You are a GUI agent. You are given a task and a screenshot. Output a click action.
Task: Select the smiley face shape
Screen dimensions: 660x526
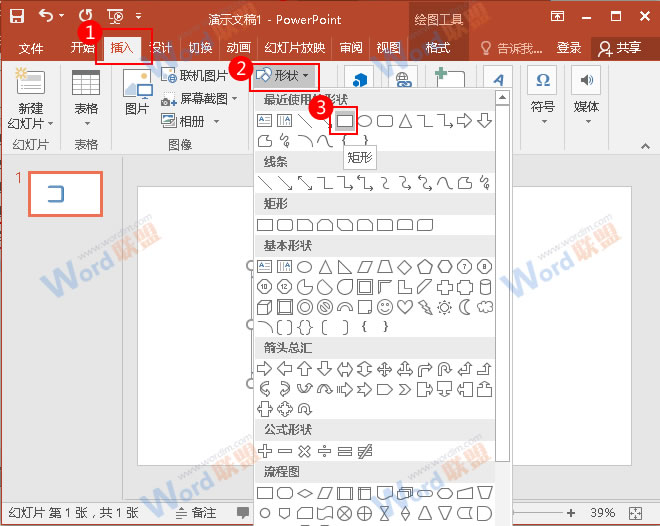pyautogui.click(x=385, y=307)
